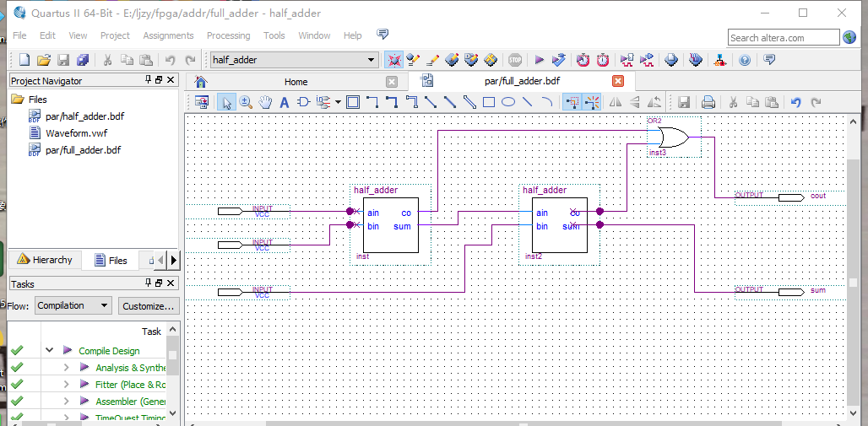Select the Zoom tool magnifier
The height and width of the screenshot is (426, 868).
tap(246, 102)
